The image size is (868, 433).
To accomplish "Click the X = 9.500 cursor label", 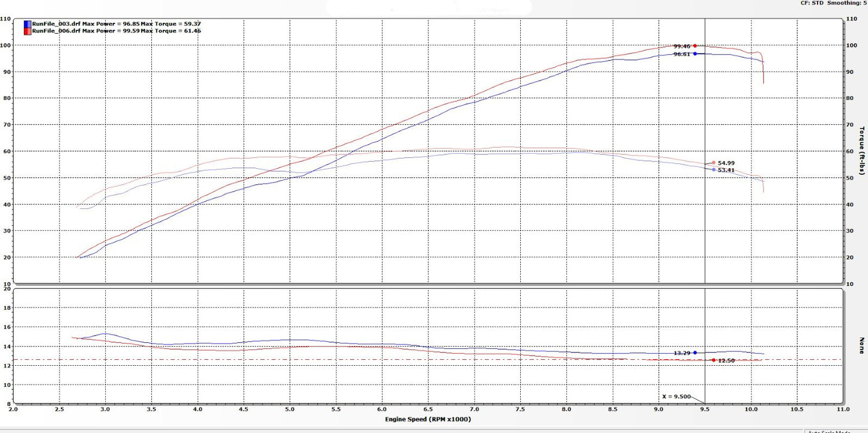I will (676, 396).
